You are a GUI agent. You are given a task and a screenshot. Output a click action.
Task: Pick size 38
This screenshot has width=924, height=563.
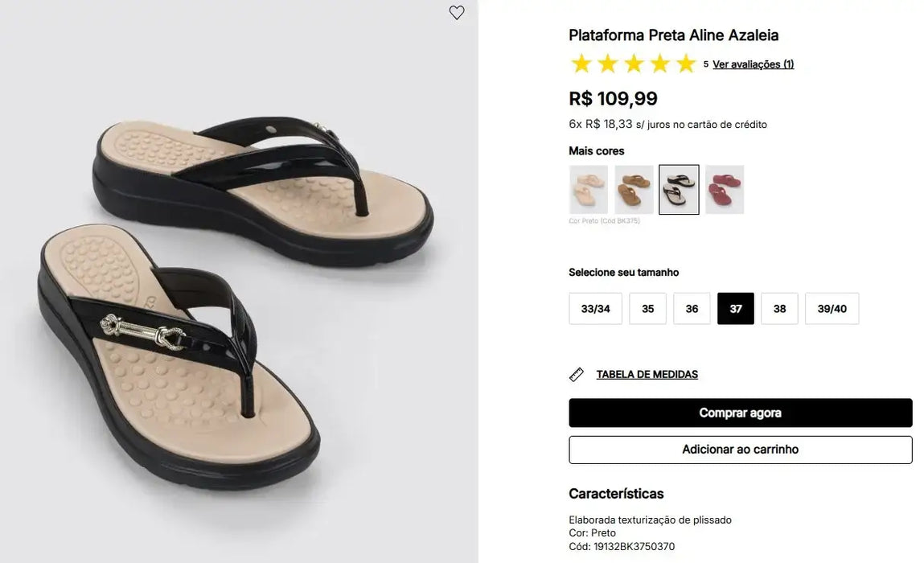[x=779, y=309]
